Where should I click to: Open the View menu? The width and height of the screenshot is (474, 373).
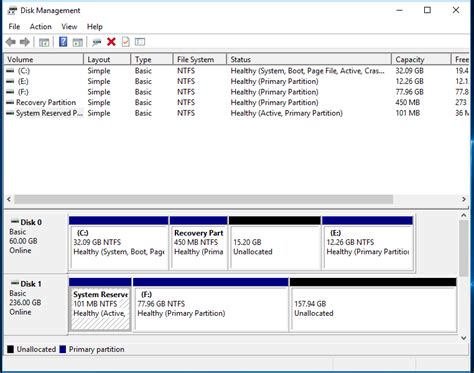coord(69,27)
